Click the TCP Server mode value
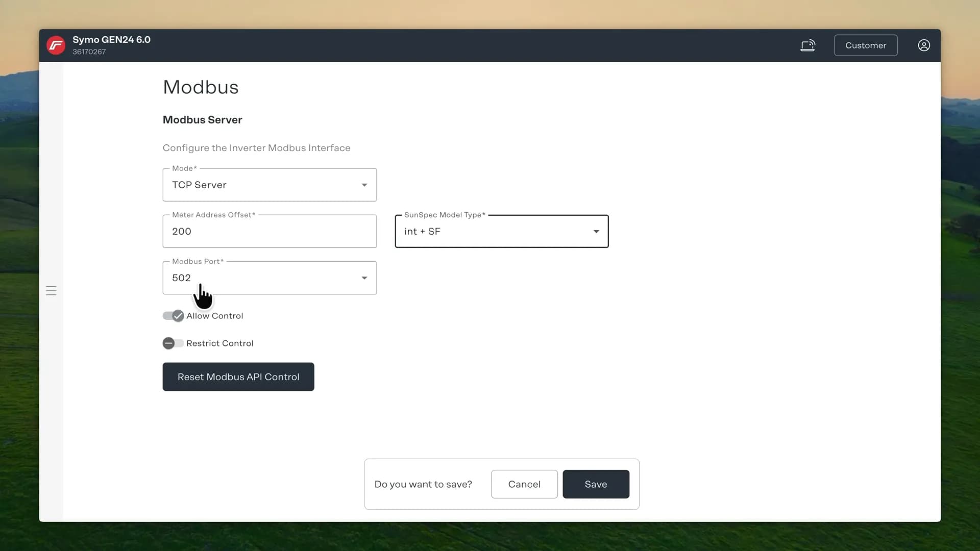Screen dimensions: 980x551 click(x=199, y=185)
